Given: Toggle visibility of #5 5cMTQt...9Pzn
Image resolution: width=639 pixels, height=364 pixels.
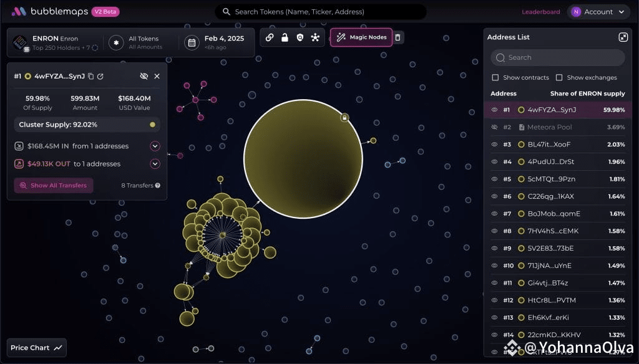Looking at the screenshot, I should click(494, 179).
